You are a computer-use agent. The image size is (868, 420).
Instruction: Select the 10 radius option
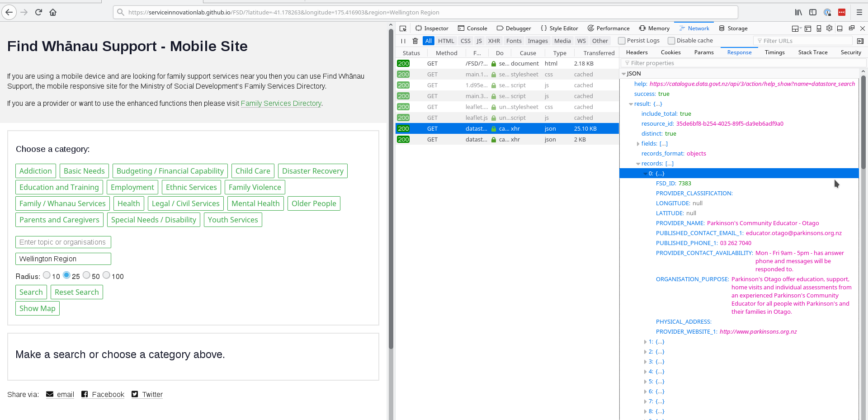[x=47, y=275]
